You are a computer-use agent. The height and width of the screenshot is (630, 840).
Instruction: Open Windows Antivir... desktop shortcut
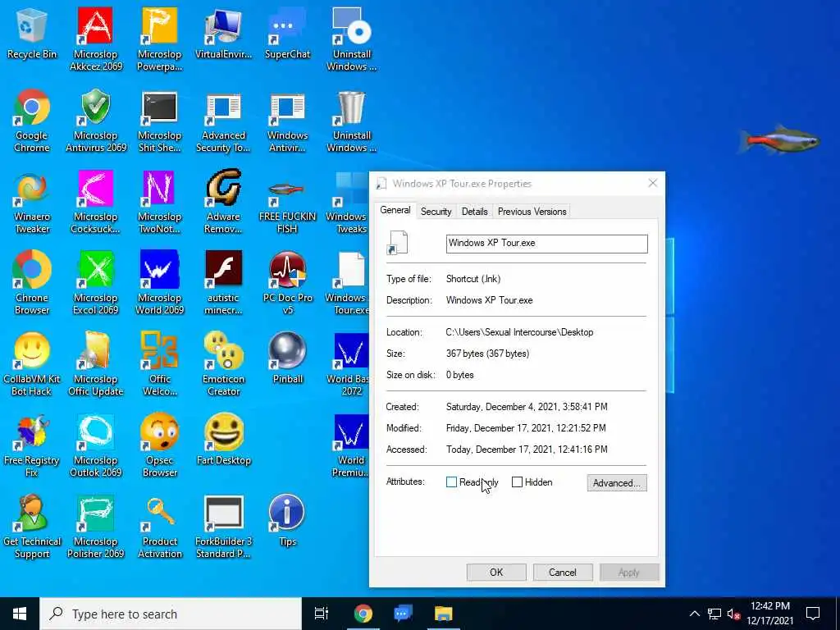click(288, 121)
